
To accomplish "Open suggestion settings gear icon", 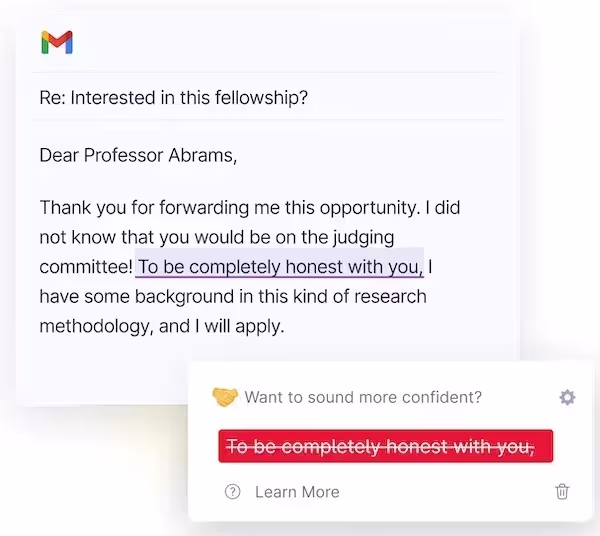I will tap(567, 397).
